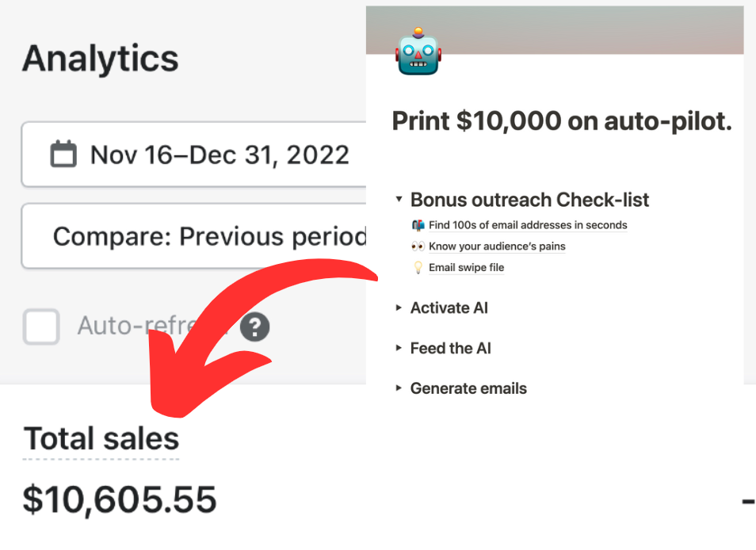Open the Know your audience's pains link
This screenshot has width=756, height=550.
[x=497, y=246]
